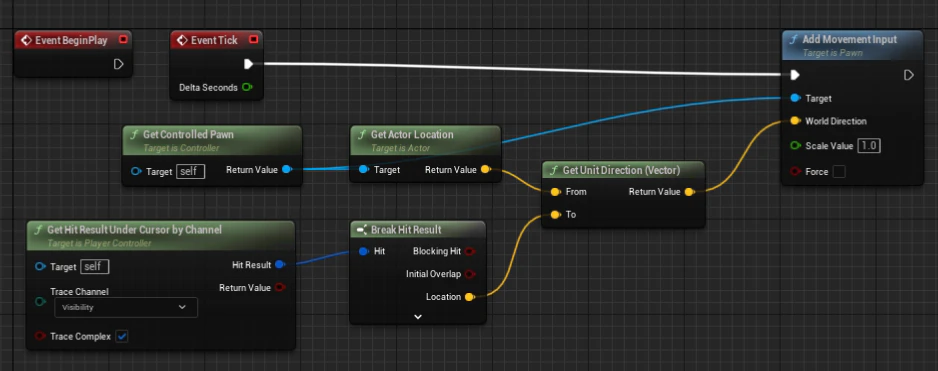Click the To pin on Get Unit Direction
The width and height of the screenshot is (938, 371).
click(x=556, y=214)
